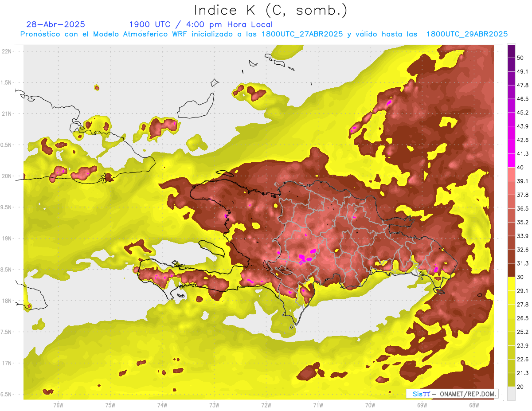Click "1900 UTC / 4:00 pm Hora Local" text

pos(200,24)
